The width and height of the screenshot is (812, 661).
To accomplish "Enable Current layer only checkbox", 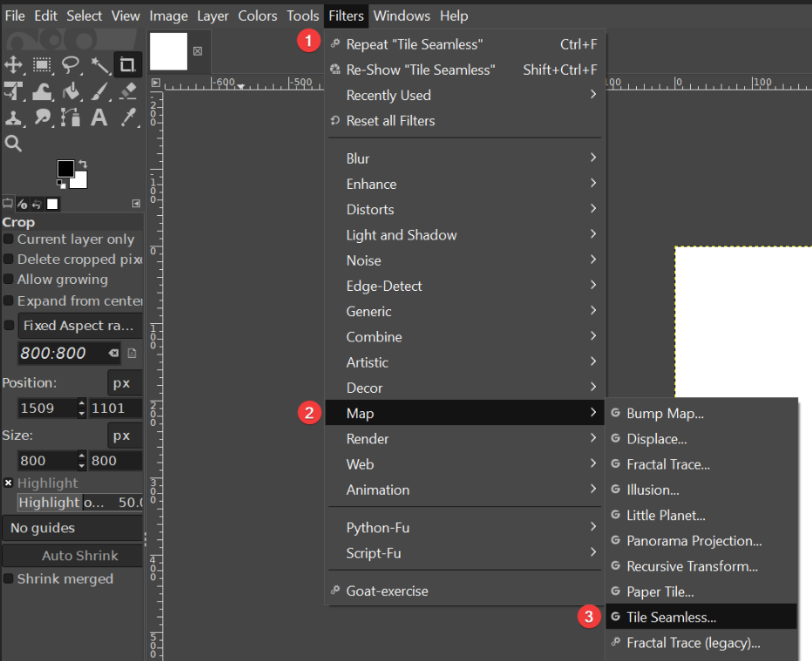I will click(9, 239).
